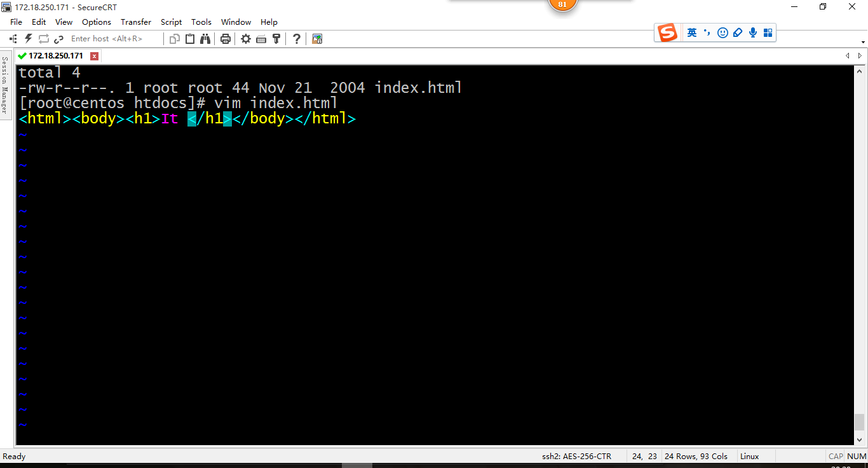Viewport: 868px width, 468px height.
Task: Click the Quick Connect lightning icon
Action: pyautogui.click(x=29, y=39)
